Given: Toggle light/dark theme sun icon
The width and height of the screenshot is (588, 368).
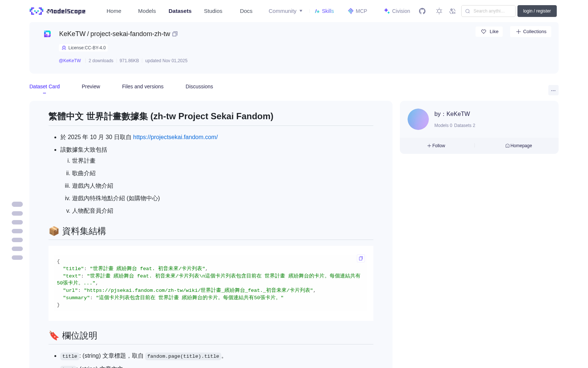Looking at the screenshot, I should pos(439,11).
